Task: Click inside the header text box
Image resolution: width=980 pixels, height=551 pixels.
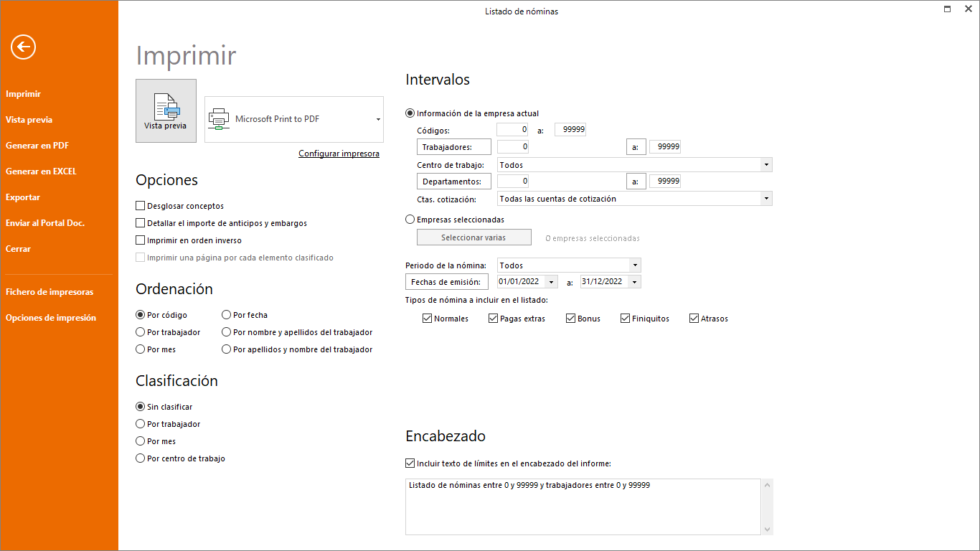Action: pyautogui.click(x=583, y=507)
